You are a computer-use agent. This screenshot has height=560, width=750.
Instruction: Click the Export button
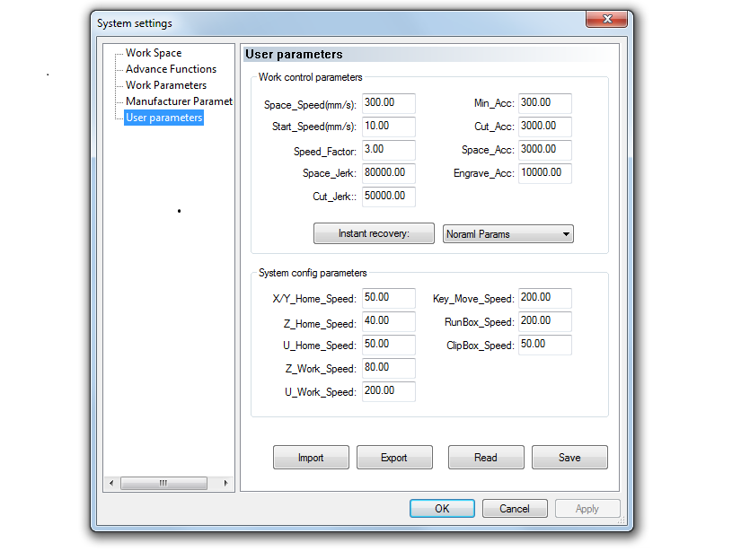click(394, 458)
